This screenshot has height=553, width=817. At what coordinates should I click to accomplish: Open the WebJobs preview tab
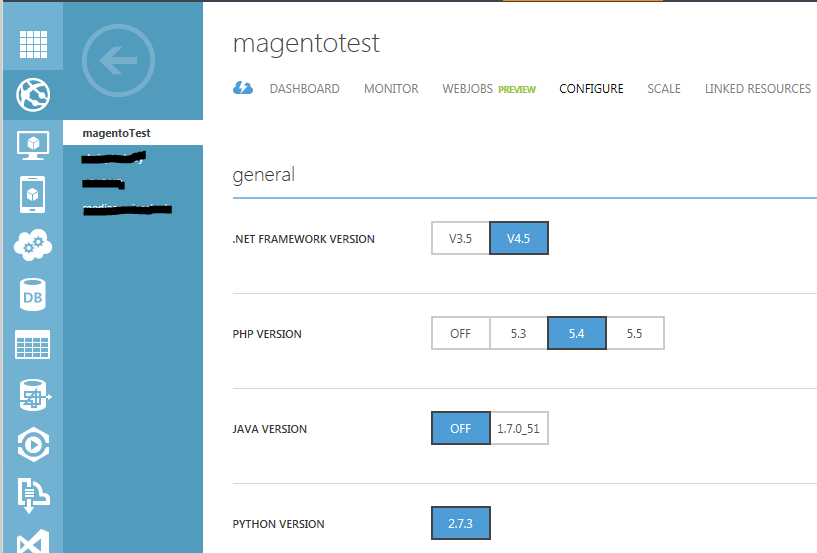point(489,89)
